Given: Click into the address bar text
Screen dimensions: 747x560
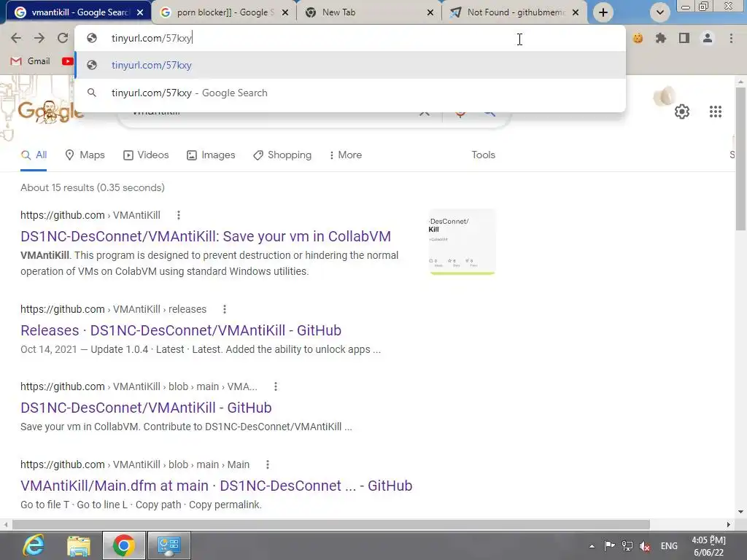Looking at the screenshot, I should click(x=152, y=38).
